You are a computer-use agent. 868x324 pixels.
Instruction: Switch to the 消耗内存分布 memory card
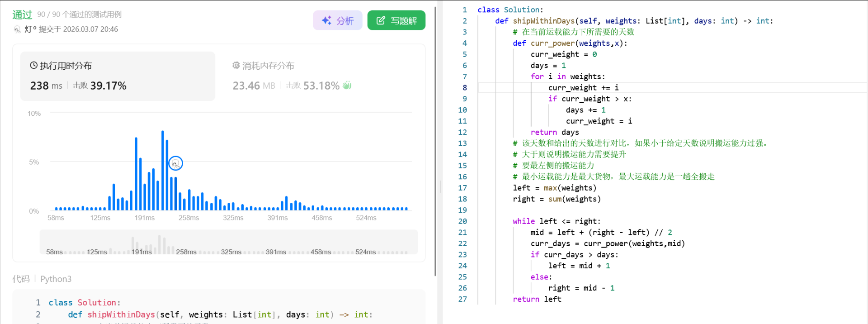tap(316, 76)
